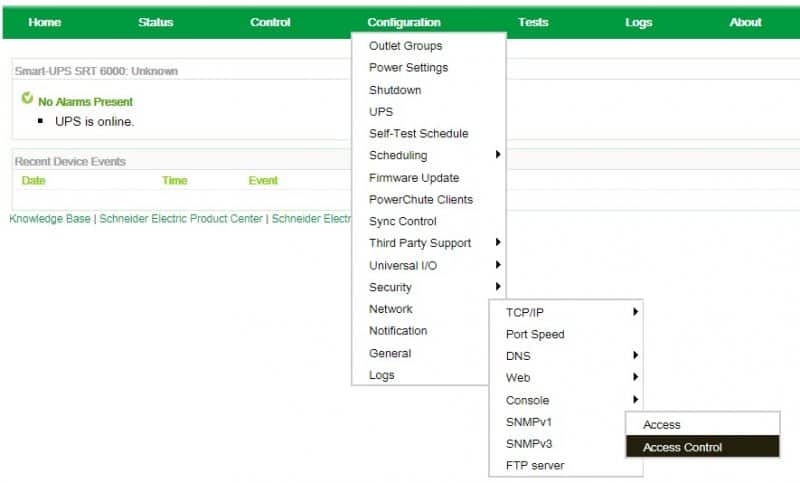This screenshot has height=483, width=800.
Task: Click PowerChute Clients menu item
Action: (421, 199)
